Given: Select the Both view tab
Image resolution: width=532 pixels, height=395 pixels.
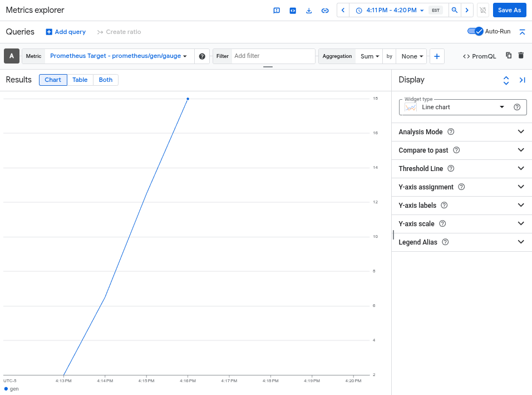Looking at the screenshot, I should (105, 80).
